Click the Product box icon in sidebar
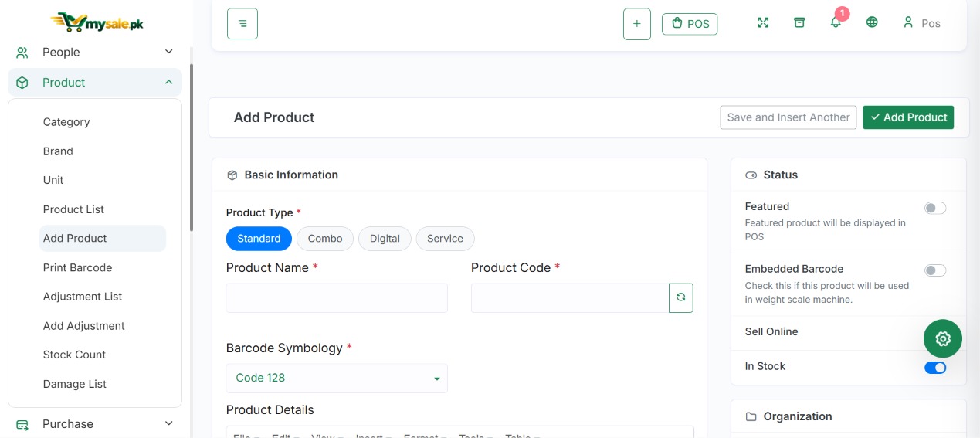 pyautogui.click(x=22, y=83)
